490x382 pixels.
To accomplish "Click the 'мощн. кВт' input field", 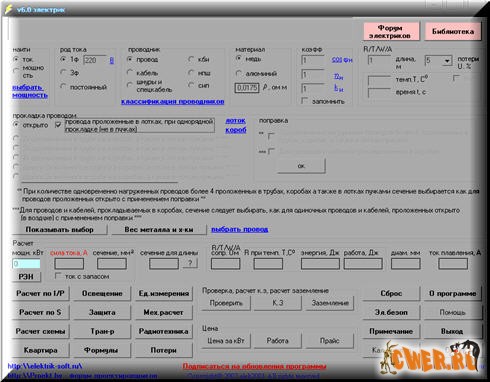I will [x=26, y=264].
